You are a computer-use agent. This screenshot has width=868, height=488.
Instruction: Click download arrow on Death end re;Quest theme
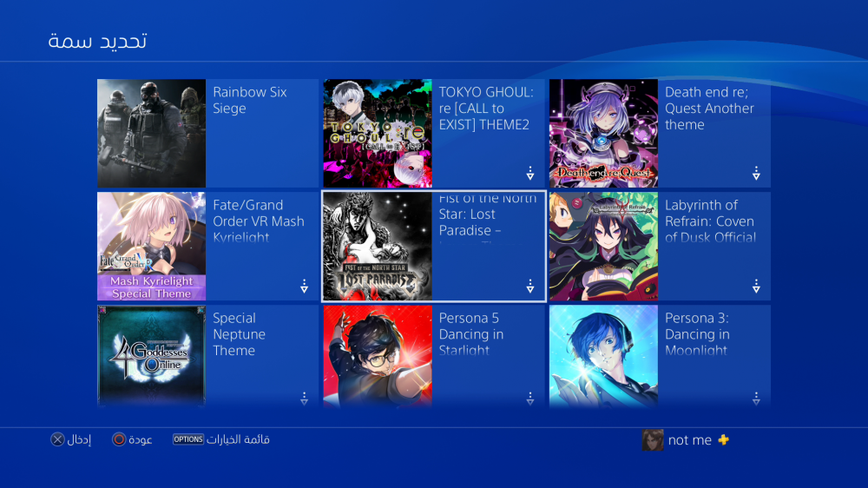756,174
